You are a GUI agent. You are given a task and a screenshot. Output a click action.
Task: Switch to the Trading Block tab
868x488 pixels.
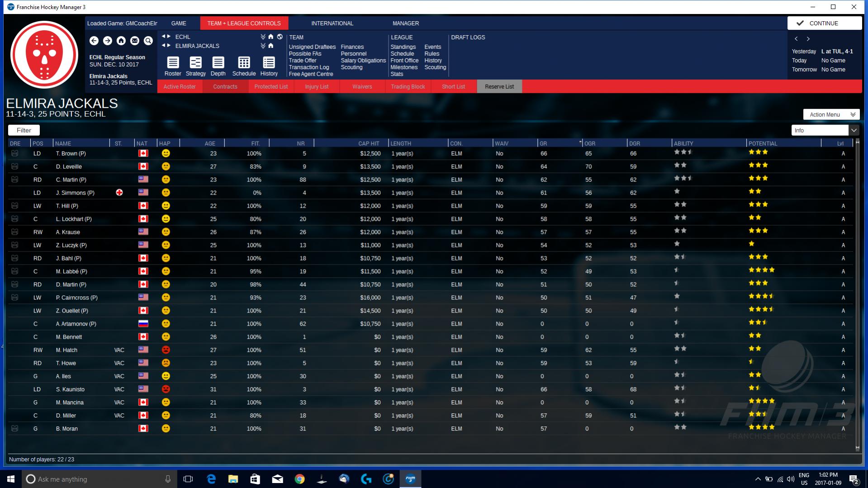(408, 86)
